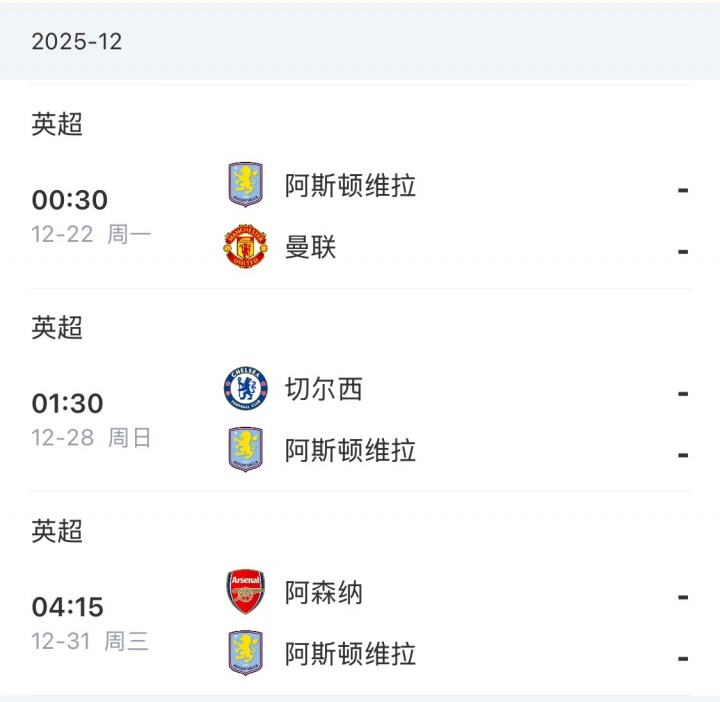This screenshot has height=702, width=720.
Task: Tap 英超 label above the 00:30 match
Action: pos(57,125)
